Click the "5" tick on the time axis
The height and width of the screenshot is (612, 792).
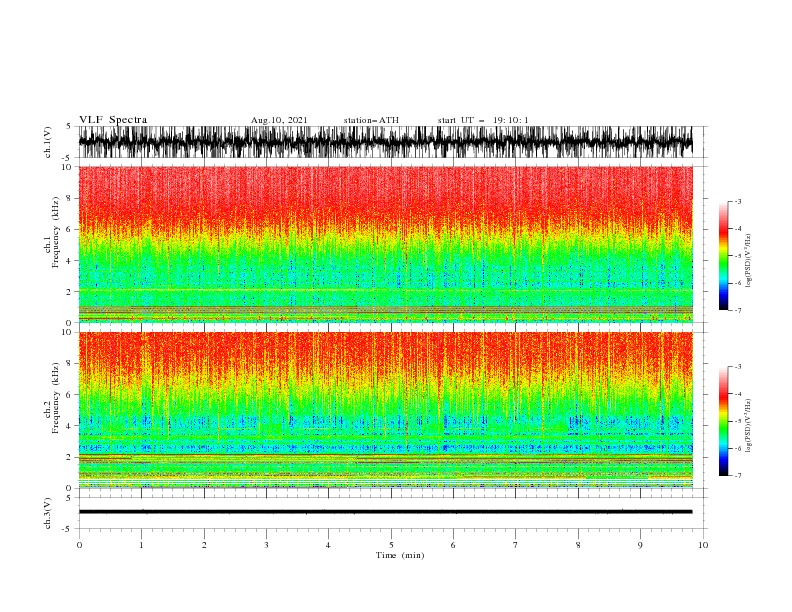pyautogui.click(x=391, y=545)
